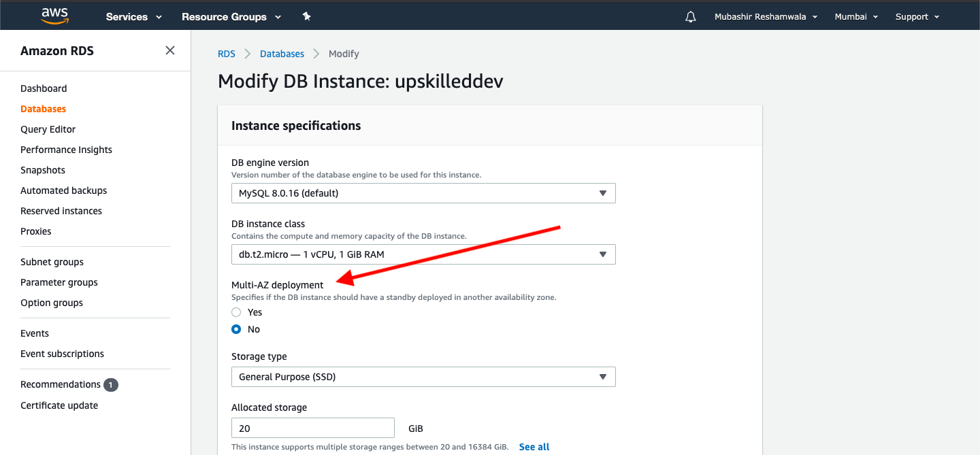980x455 pixels.
Task: Open Events in sidebar
Action: [35, 333]
